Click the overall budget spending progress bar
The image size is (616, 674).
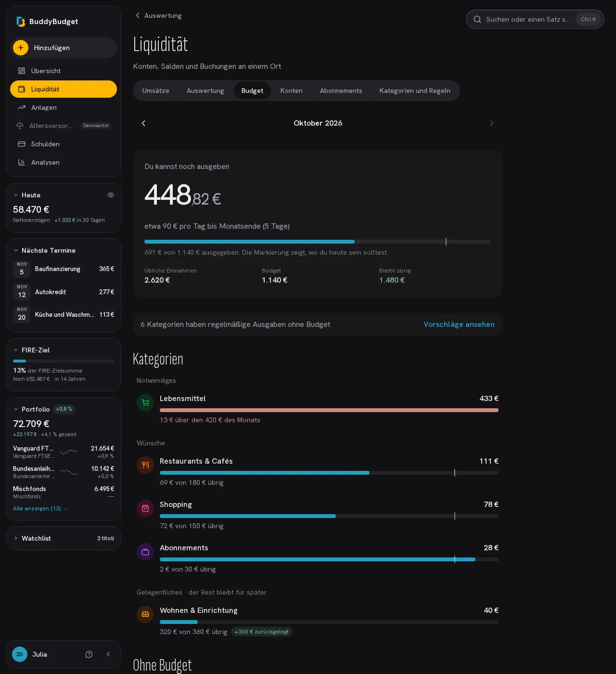[x=318, y=242]
